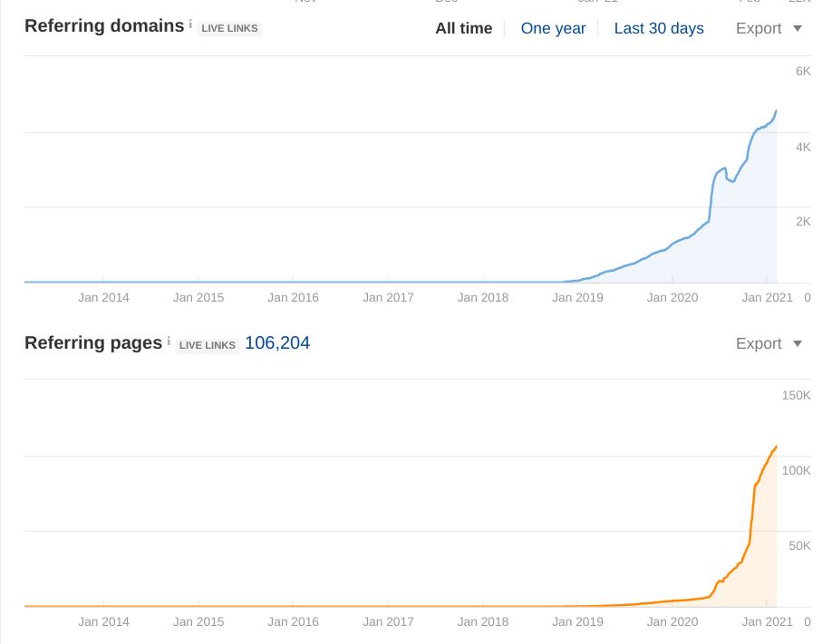Click info icon beside Referring domains heading
832x644 pixels.
(190, 24)
